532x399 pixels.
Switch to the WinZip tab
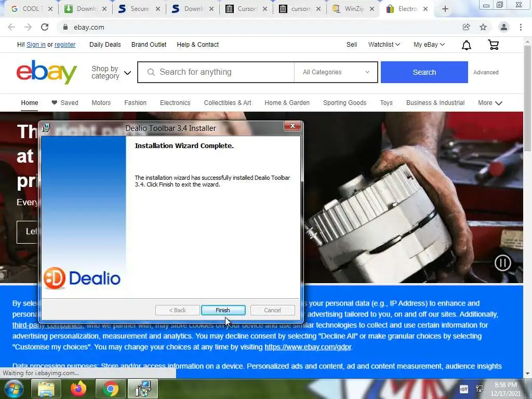point(353,9)
